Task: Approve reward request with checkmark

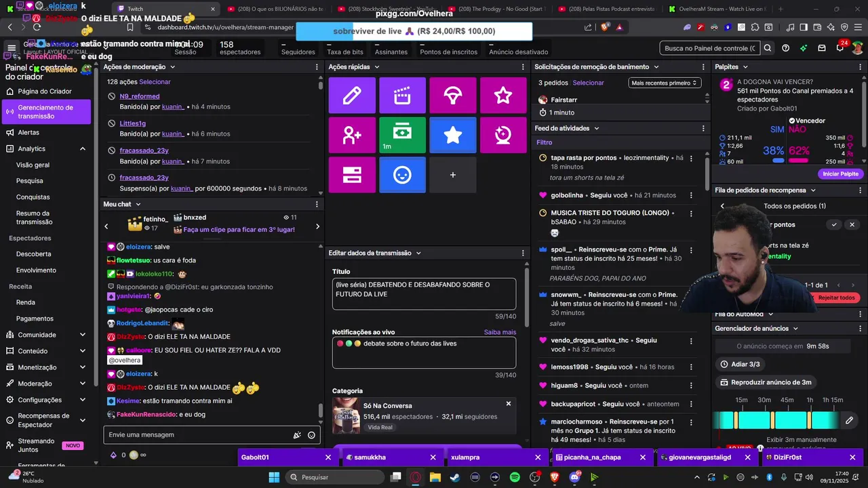Action: (x=834, y=224)
